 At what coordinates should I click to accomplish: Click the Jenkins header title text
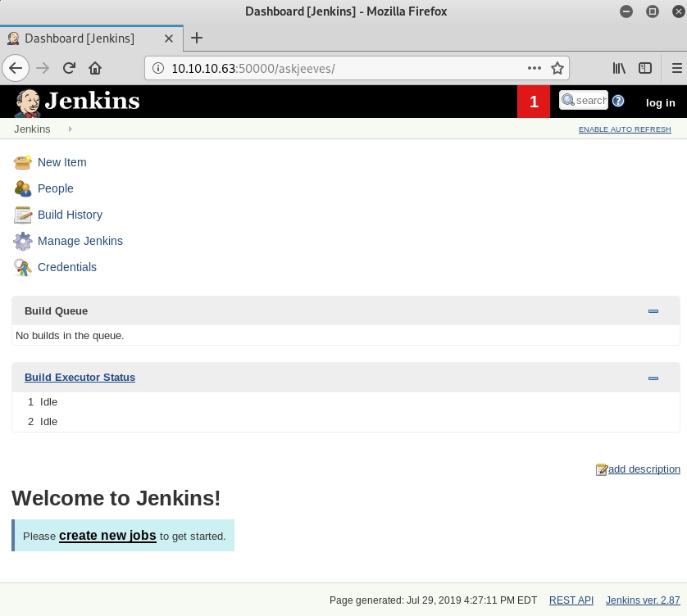[92, 101]
